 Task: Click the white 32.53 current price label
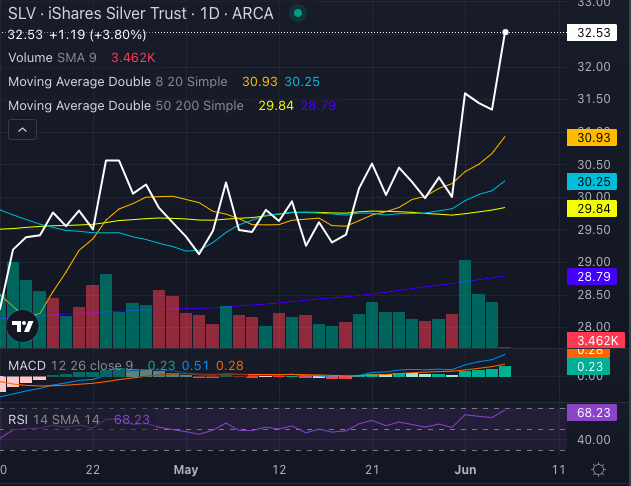[592, 33]
